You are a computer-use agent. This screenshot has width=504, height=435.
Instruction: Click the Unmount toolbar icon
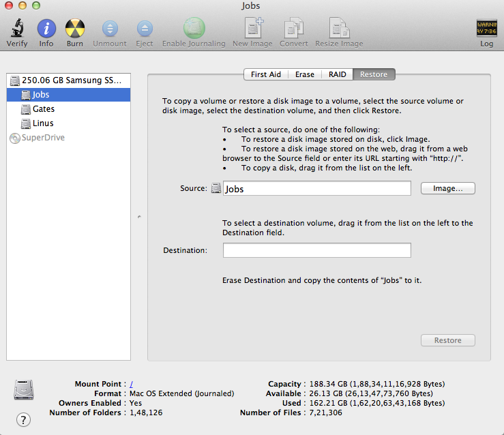coord(110,28)
